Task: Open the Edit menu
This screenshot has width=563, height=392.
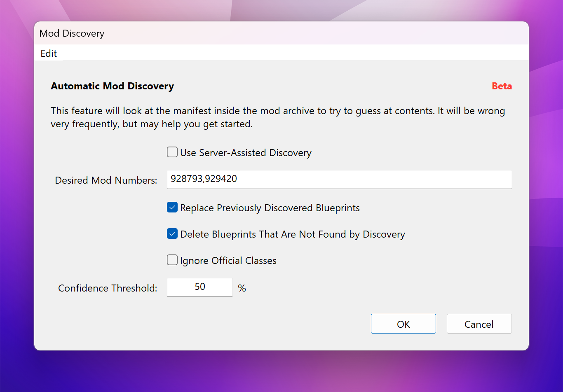Action: click(x=49, y=54)
